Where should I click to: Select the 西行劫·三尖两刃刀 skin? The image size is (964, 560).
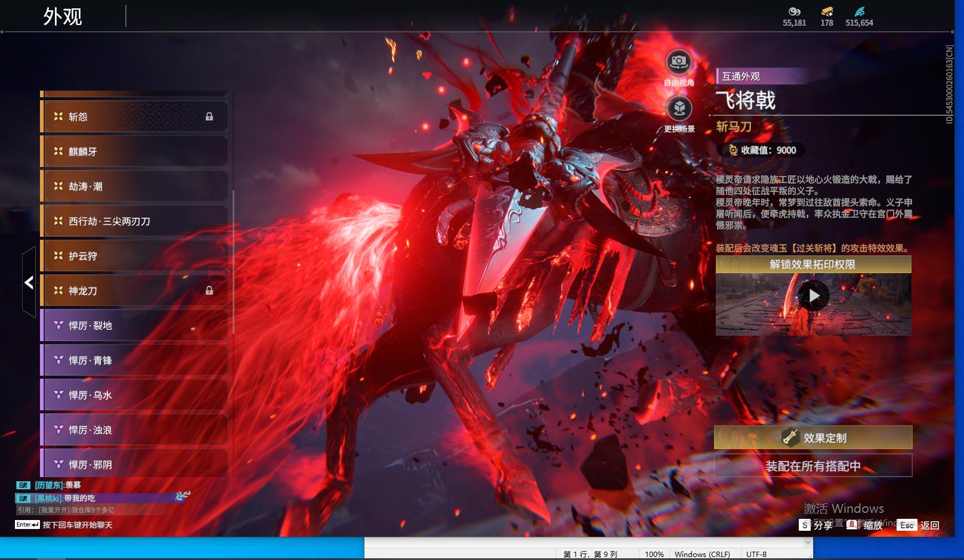pyautogui.click(x=134, y=221)
